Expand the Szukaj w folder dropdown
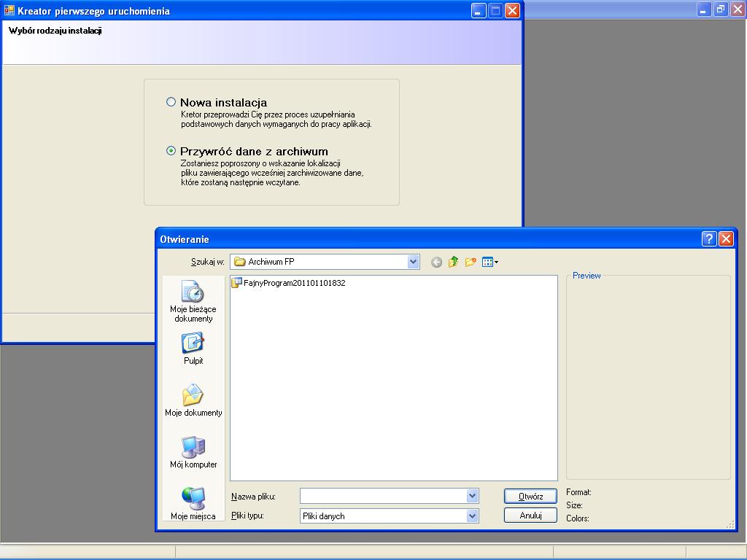 tap(413, 262)
